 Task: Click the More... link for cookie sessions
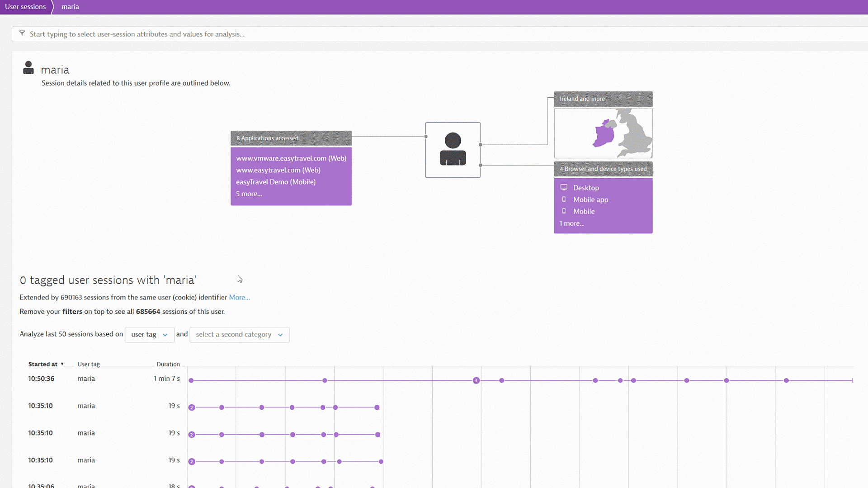(239, 297)
